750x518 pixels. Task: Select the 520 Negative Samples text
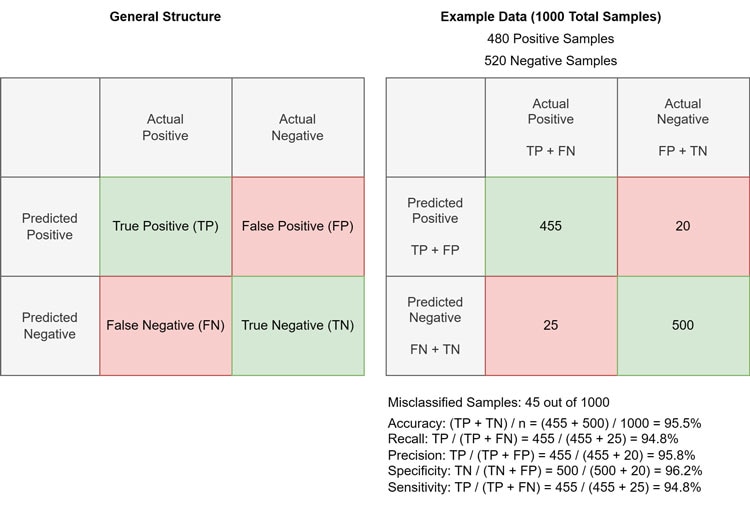click(x=551, y=60)
